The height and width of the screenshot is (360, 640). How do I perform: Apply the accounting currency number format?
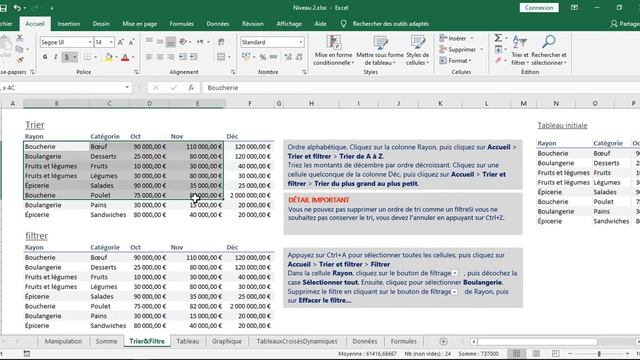pos(246,57)
